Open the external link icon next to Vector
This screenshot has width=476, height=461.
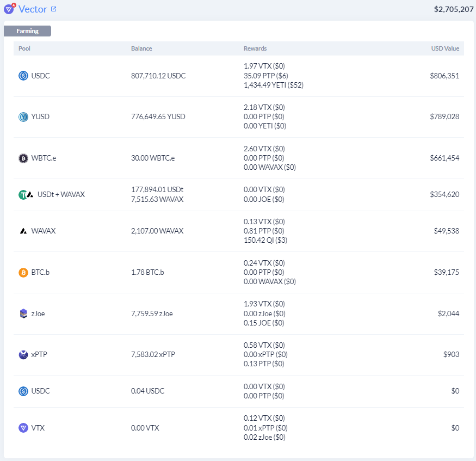click(54, 9)
